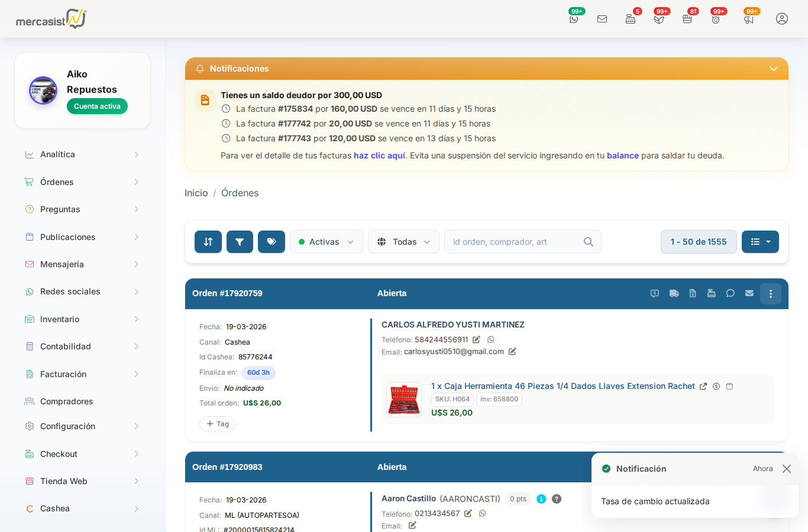Expand the Inventario sidebar menu
Image resolution: width=808 pixels, height=532 pixels.
click(x=82, y=319)
